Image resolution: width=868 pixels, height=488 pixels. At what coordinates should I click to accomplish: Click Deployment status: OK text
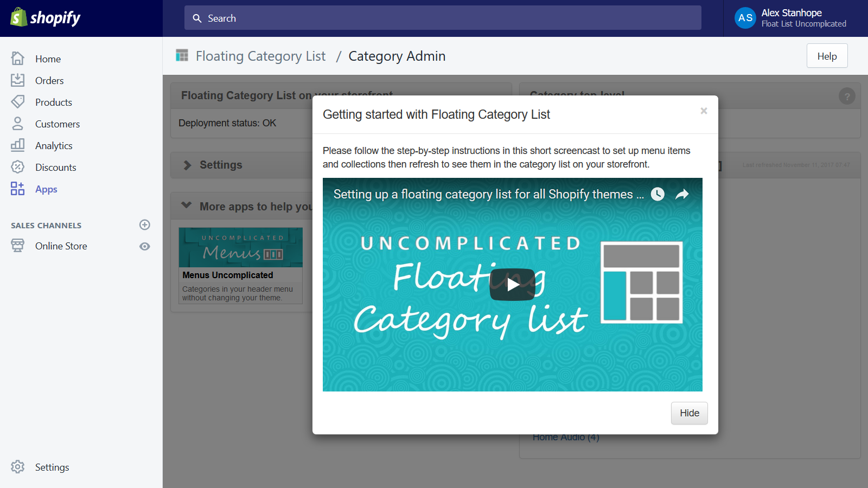(227, 123)
